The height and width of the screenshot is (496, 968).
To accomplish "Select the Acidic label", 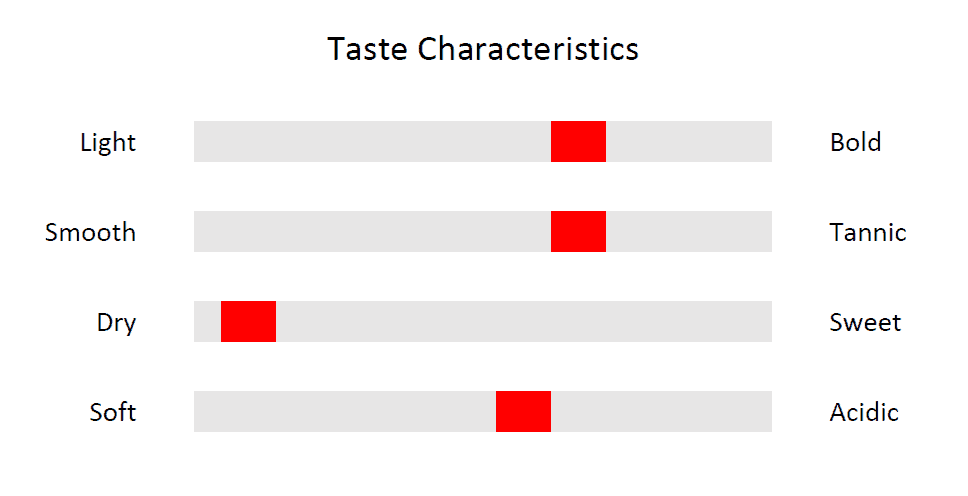I will [864, 412].
